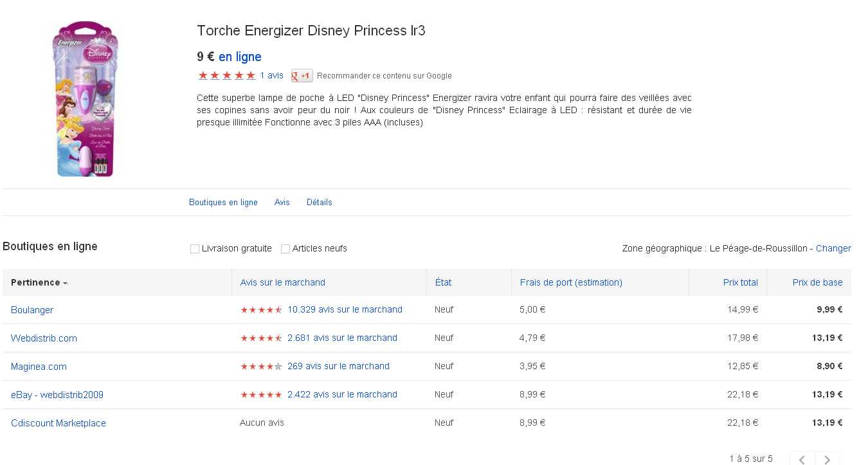Sort by Prix total column
Viewport: 868px width, 465px height.
click(x=740, y=282)
